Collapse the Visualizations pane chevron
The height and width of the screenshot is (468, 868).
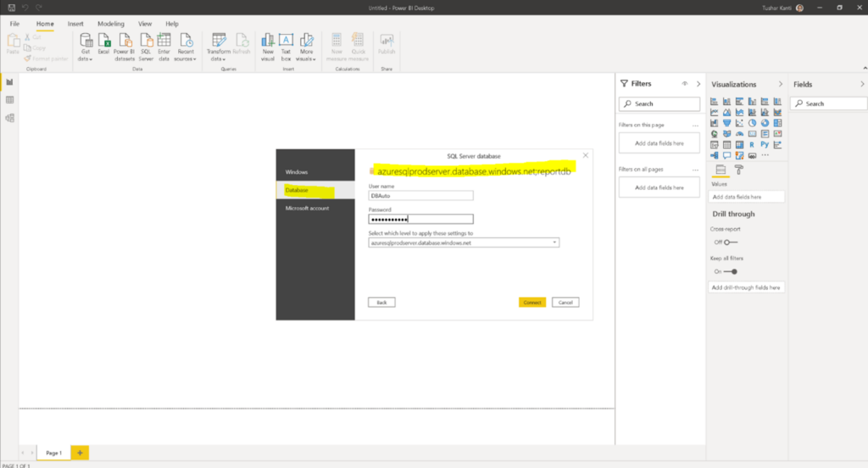[x=781, y=84]
